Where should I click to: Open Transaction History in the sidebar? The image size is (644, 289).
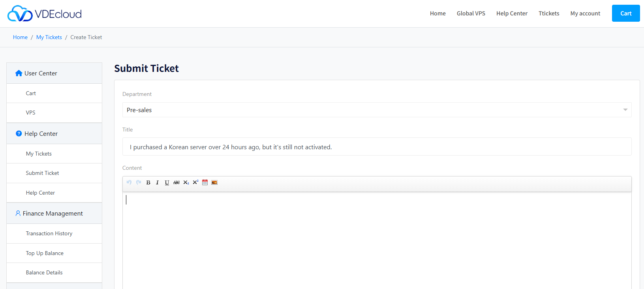click(49, 233)
